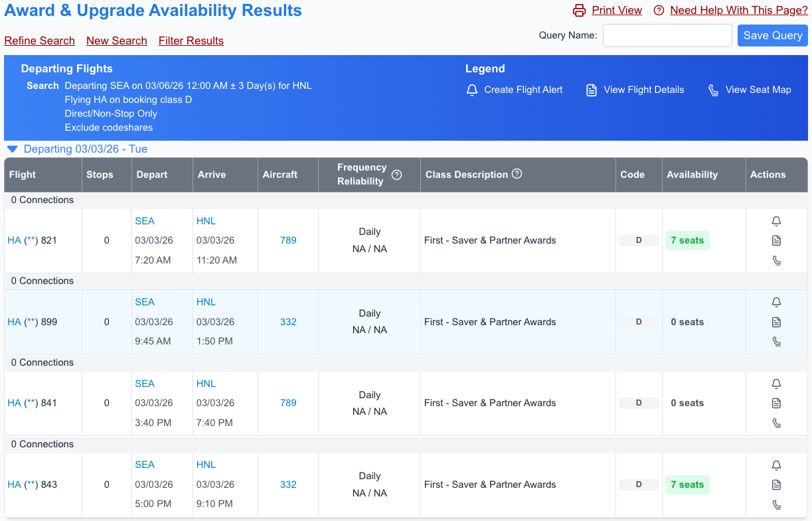Screen dimensions: 812x521
Task: Click inside the Query Name field
Action: (667, 35)
